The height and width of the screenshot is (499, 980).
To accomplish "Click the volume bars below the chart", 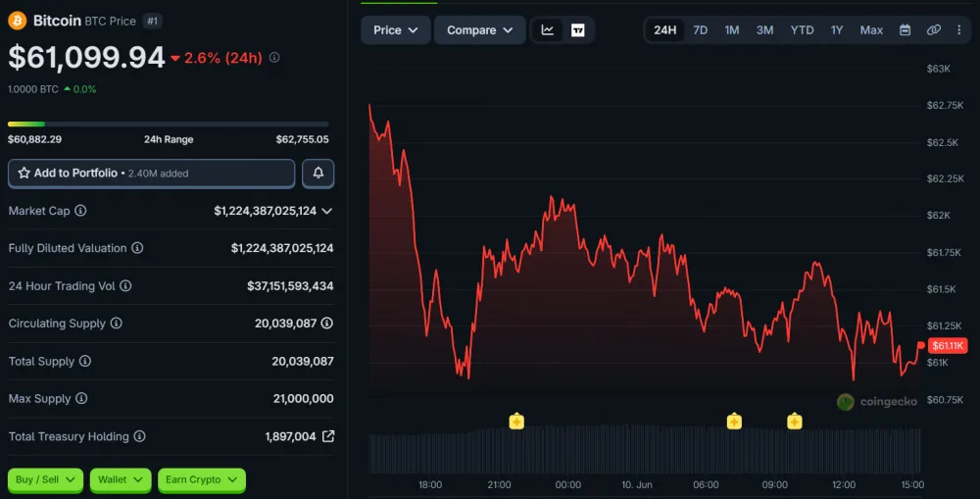I will click(x=645, y=449).
